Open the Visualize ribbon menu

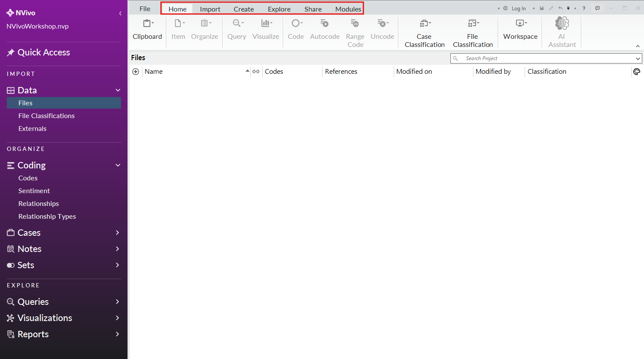tap(266, 29)
